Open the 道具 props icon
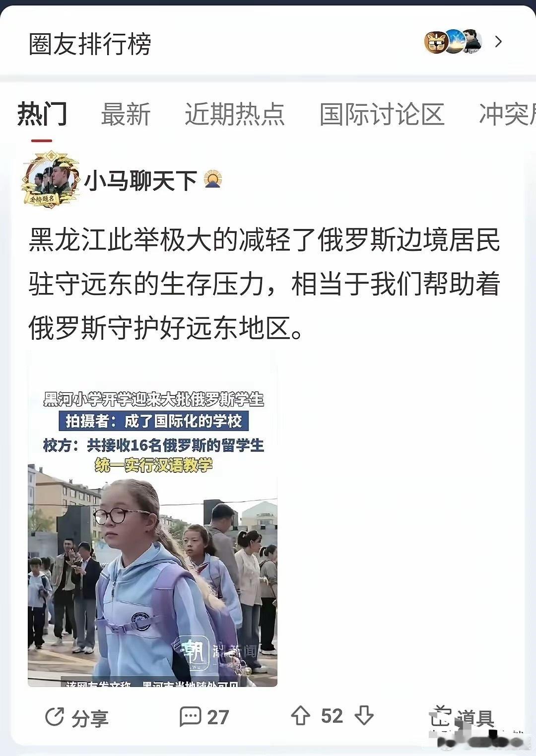Image resolution: width=536 pixels, height=756 pixels. [440, 716]
